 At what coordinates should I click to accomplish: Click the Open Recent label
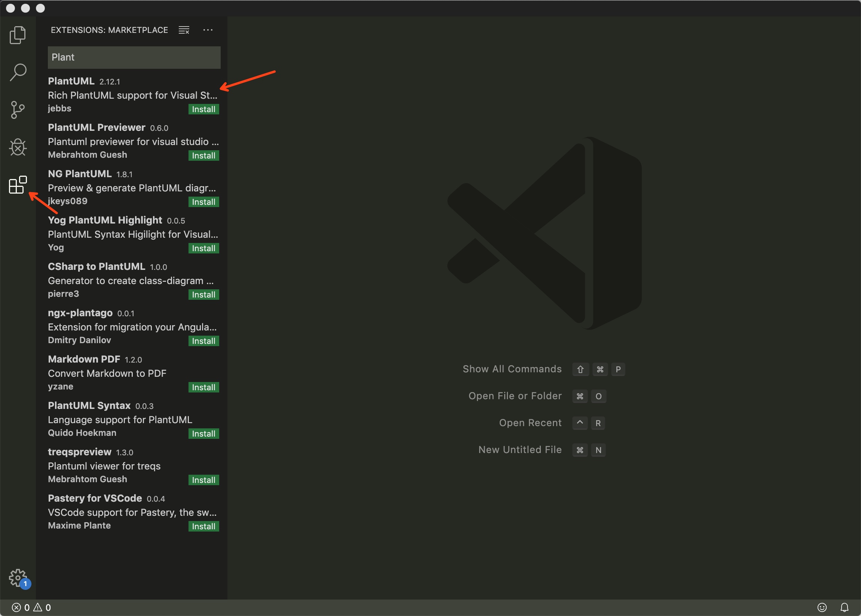coord(530,423)
